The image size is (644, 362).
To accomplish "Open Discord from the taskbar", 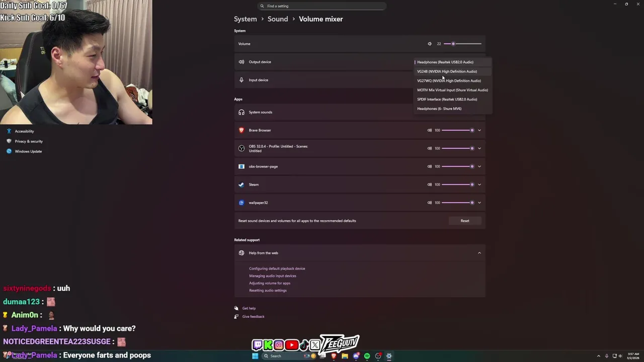I will pos(356,356).
